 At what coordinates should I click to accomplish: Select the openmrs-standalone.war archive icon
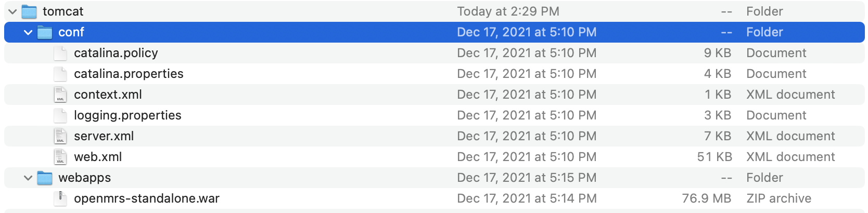[x=60, y=198]
